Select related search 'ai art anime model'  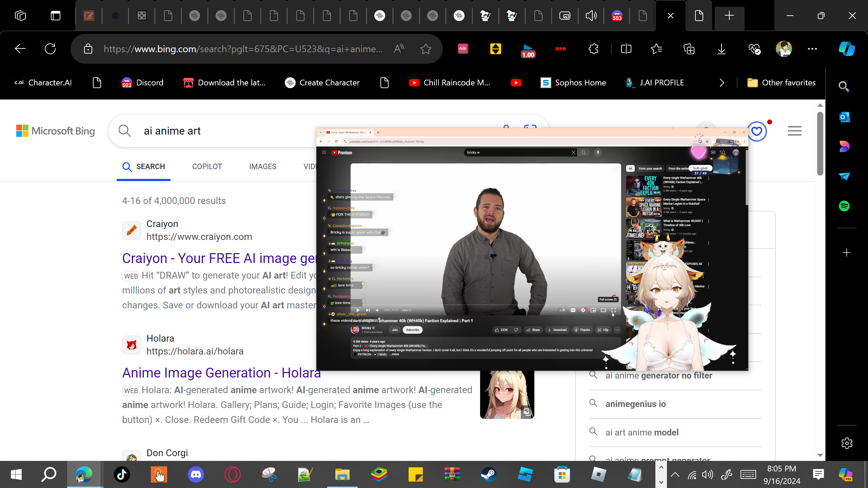coord(642,432)
